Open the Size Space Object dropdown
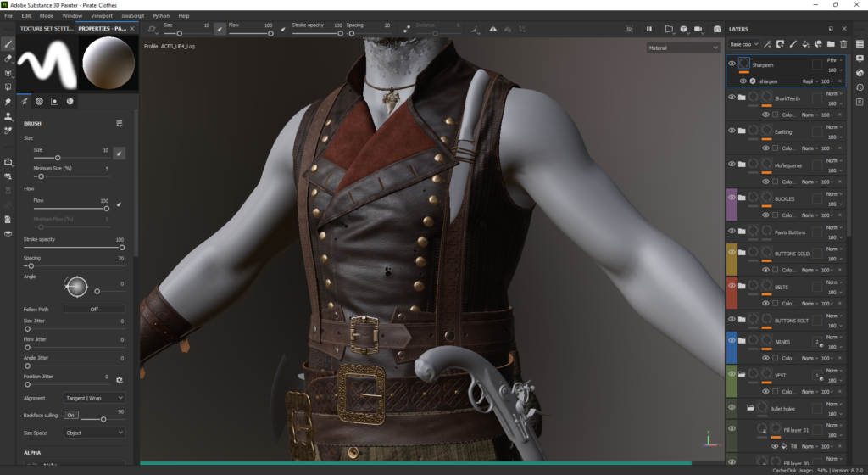Viewport: 868px width, 475px height. click(94, 433)
